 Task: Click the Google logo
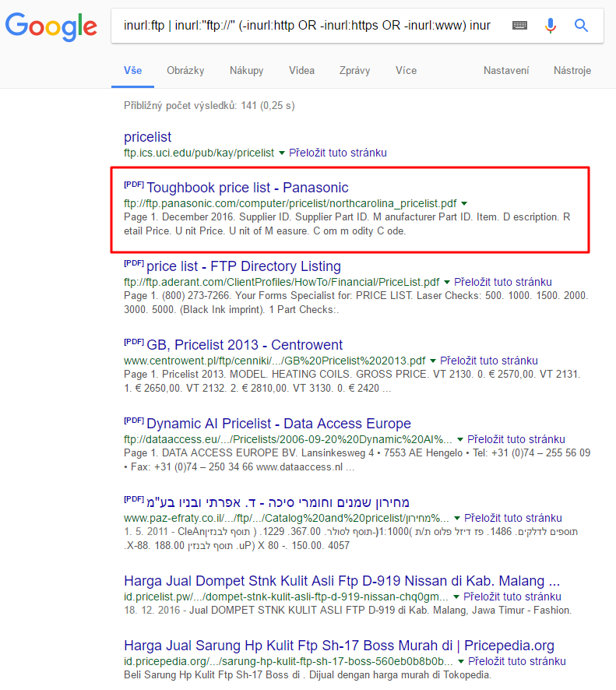[x=51, y=26]
